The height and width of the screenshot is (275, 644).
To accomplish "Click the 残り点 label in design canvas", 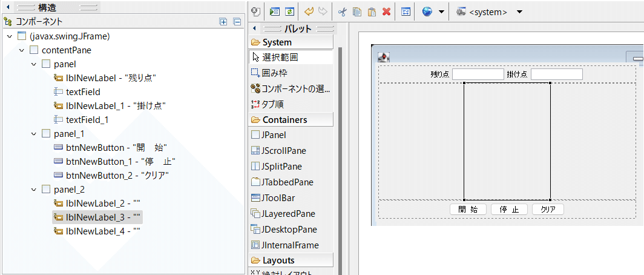I will [440, 75].
